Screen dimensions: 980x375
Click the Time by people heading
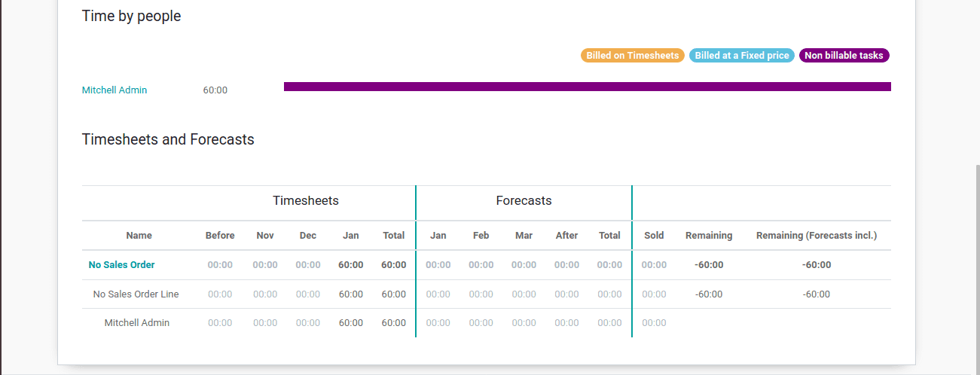point(132,16)
